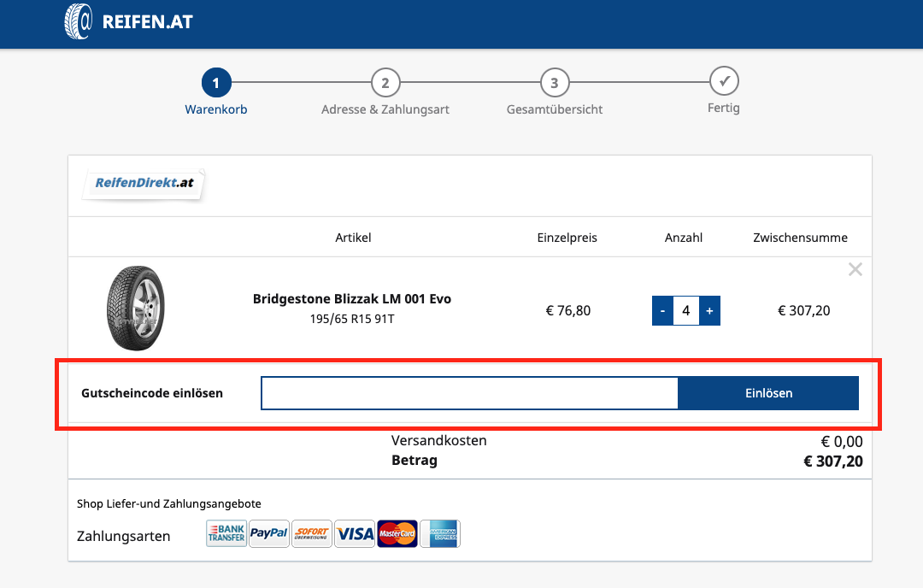
Task: Select the PayPal payment icon
Action: [x=269, y=534]
